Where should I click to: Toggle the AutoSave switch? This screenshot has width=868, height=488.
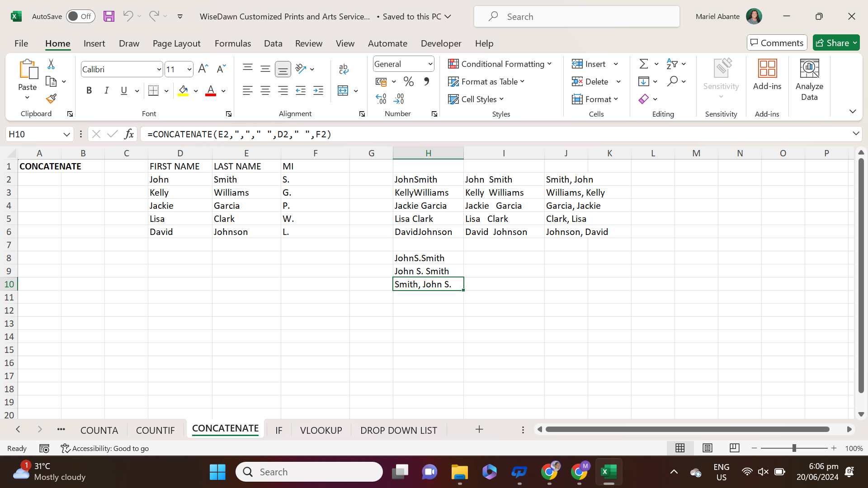pos(80,17)
